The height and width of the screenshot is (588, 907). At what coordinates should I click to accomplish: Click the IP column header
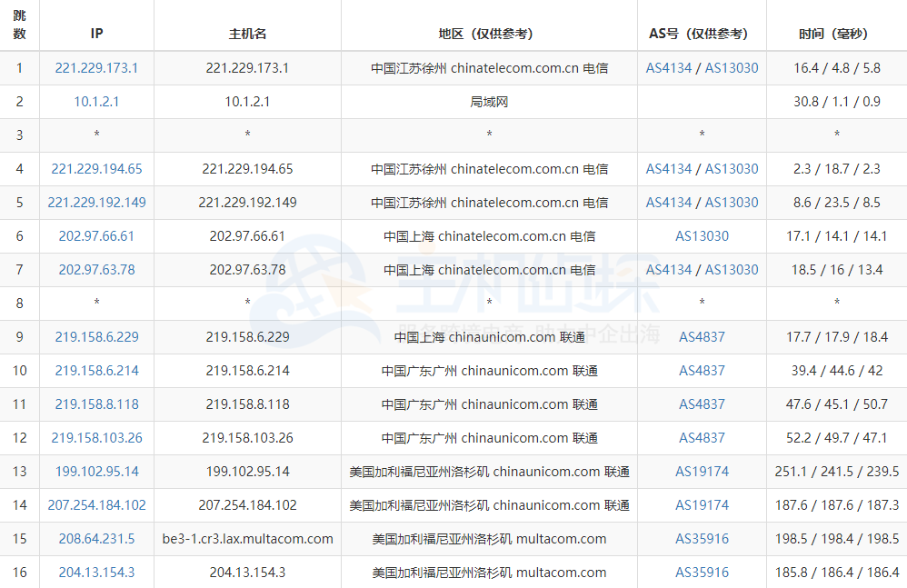click(x=95, y=33)
